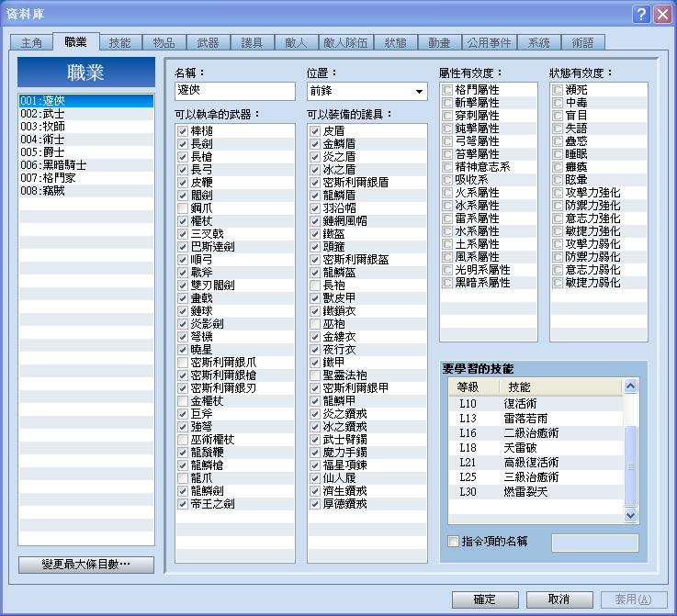Toggle the 龍鱗盾 armor checkbox
This screenshot has width=677, height=616.
click(x=315, y=196)
